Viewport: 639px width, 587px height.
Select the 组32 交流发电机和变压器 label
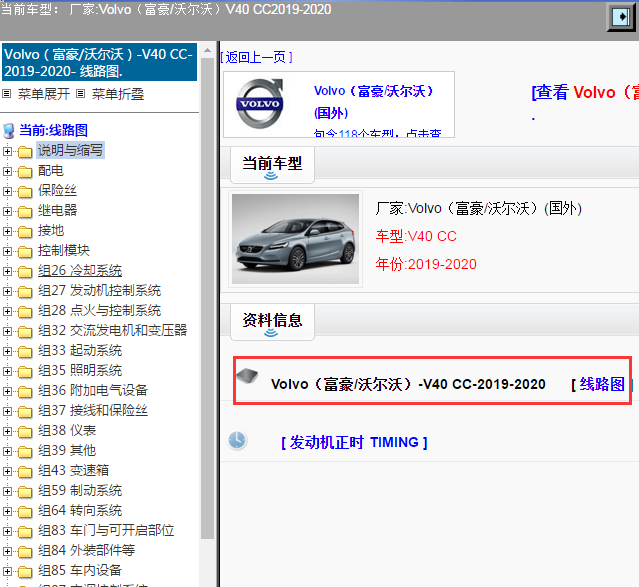pyautogui.click(x=112, y=331)
